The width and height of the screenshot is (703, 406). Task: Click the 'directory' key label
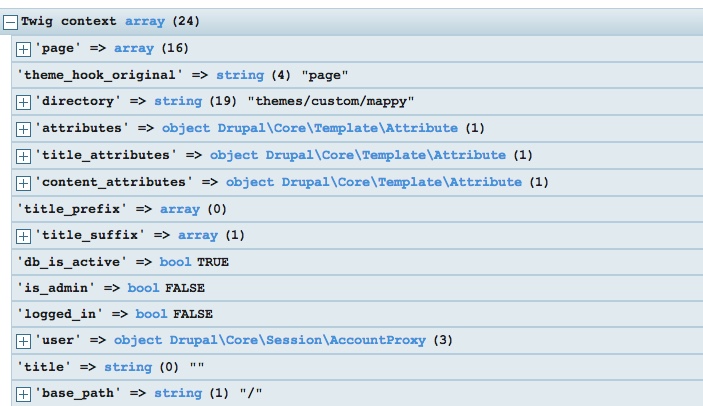[x=78, y=101]
